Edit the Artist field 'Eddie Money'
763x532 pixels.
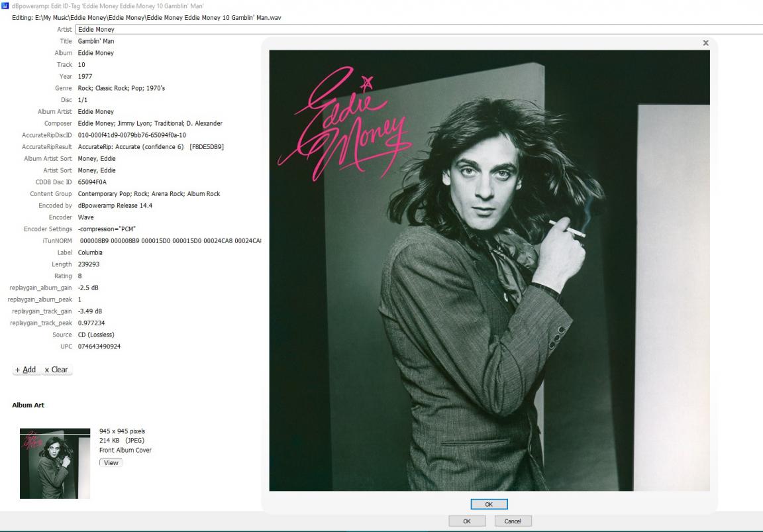419,30
